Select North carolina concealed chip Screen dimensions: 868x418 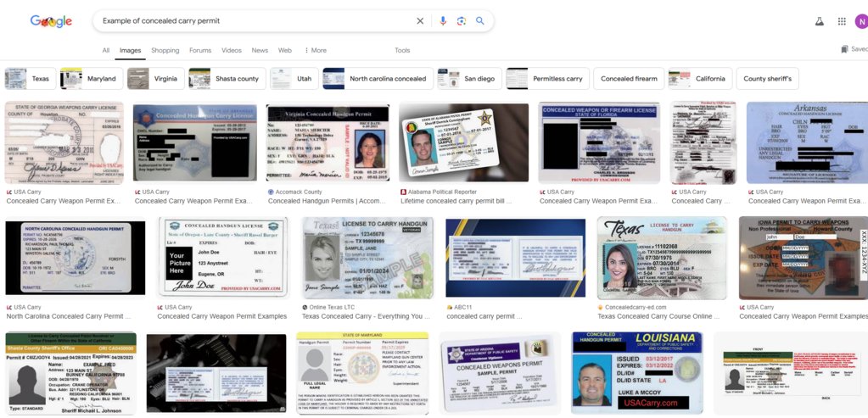click(x=378, y=79)
